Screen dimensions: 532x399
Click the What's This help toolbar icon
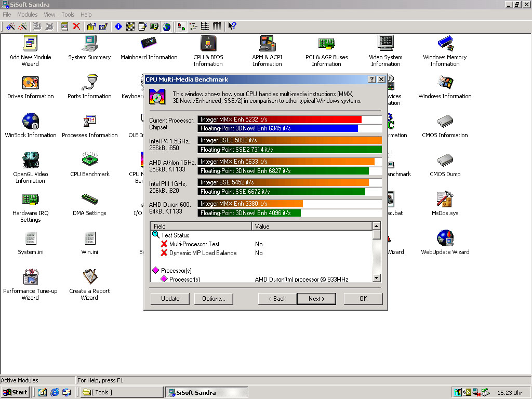(232, 26)
